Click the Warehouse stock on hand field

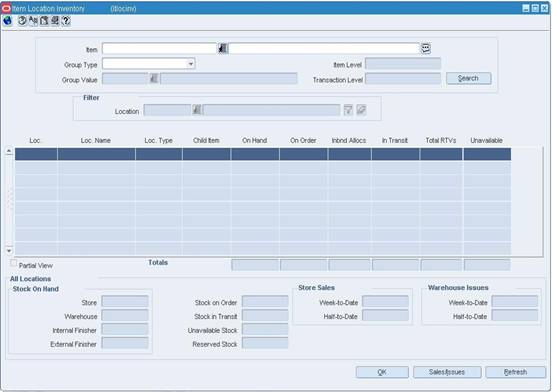125,315
